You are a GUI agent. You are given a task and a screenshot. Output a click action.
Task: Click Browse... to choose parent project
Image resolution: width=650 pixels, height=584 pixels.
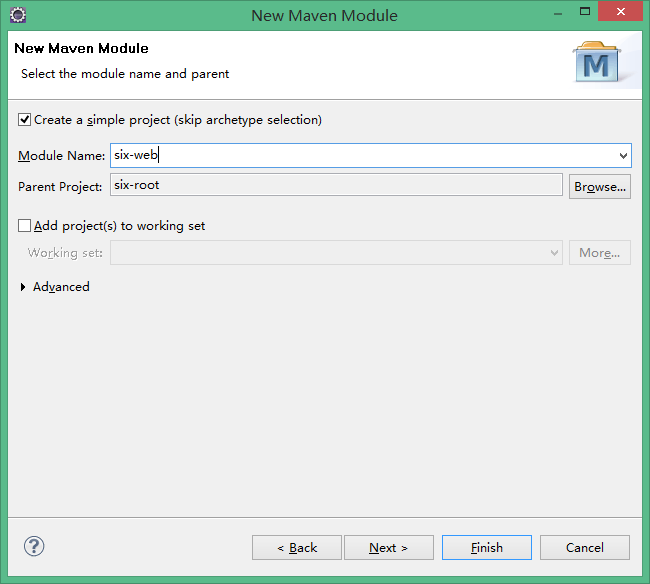pos(600,187)
